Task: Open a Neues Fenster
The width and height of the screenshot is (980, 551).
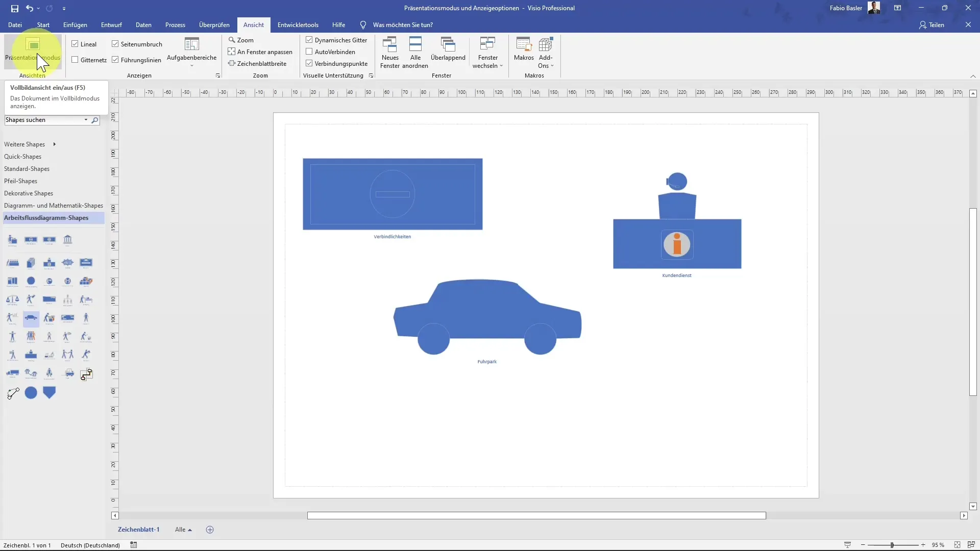Action: tap(390, 53)
